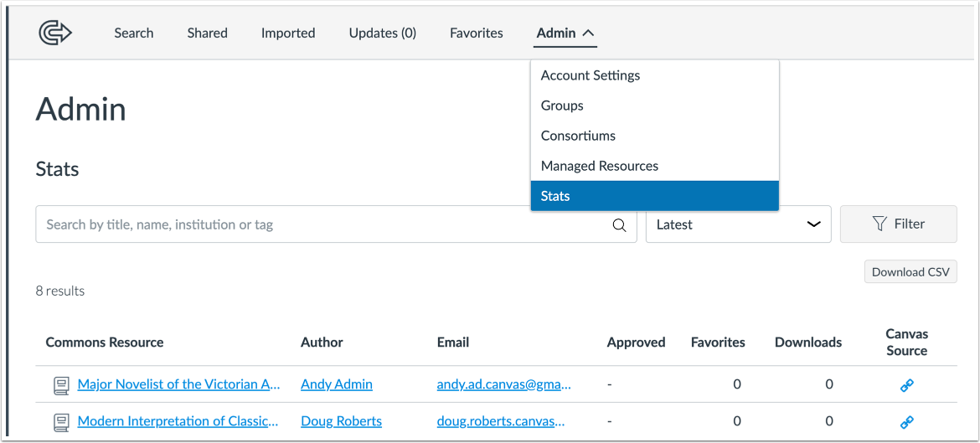Viewport: 980px width, 443px height.
Task: Click the Commons logo icon
Action: pyautogui.click(x=55, y=33)
